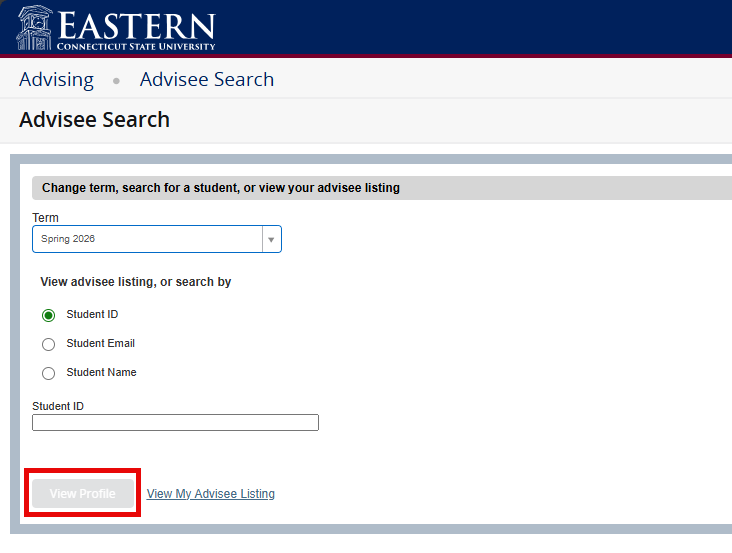Screen dimensions: 732x553
Task: Click the Student Email option label
Action: pyautogui.click(x=100, y=343)
